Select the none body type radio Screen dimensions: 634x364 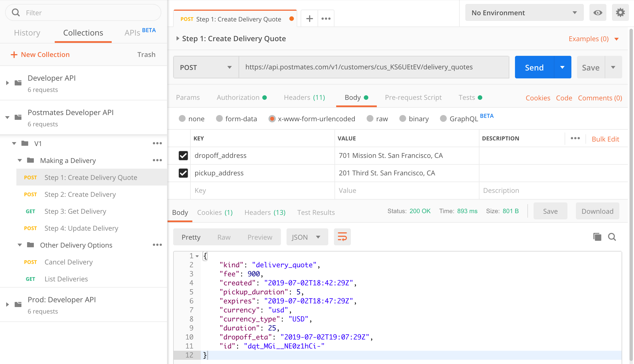[x=182, y=118]
